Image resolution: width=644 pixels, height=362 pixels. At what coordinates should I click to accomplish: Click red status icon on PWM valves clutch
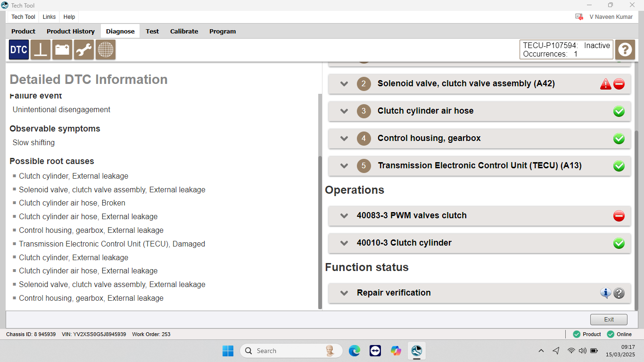[x=619, y=216]
